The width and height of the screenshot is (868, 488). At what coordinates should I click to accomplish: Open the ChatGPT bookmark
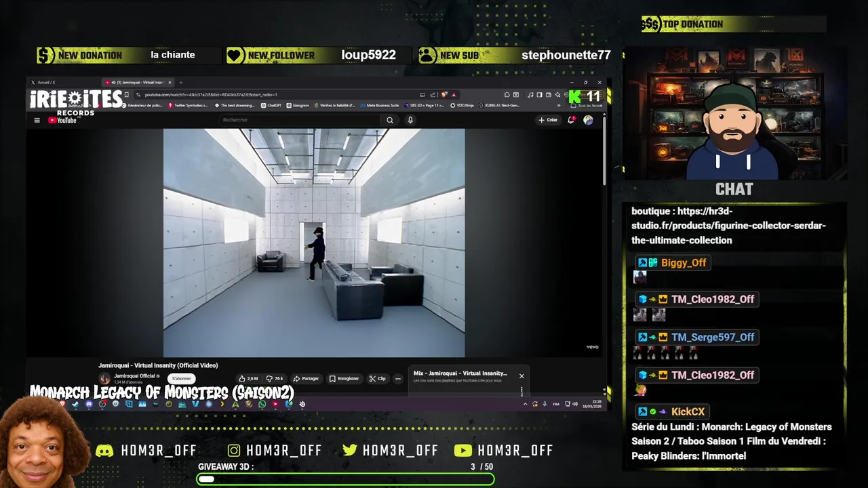click(271, 106)
